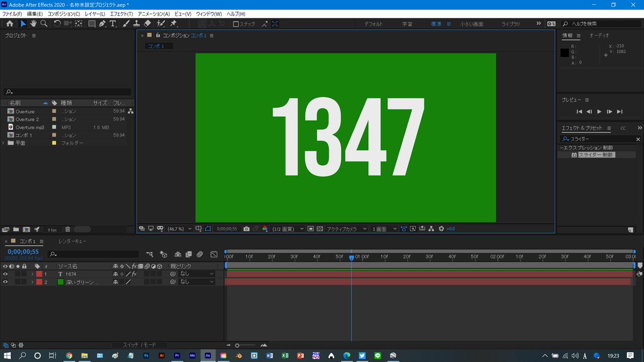This screenshot has width=644, height=362.
Task: Click the reset exposure icon
Action: 441,228
